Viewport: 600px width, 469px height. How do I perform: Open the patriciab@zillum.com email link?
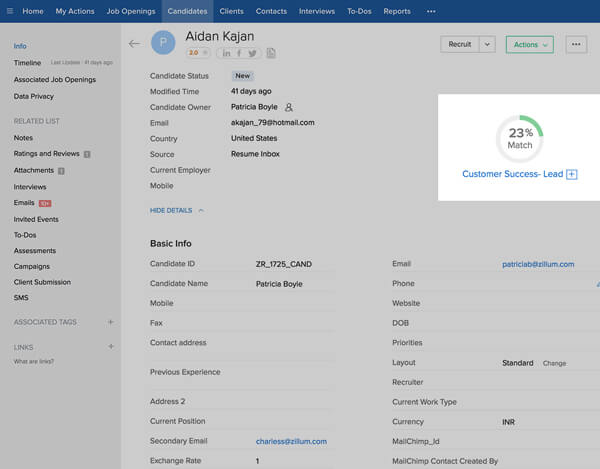point(538,264)
